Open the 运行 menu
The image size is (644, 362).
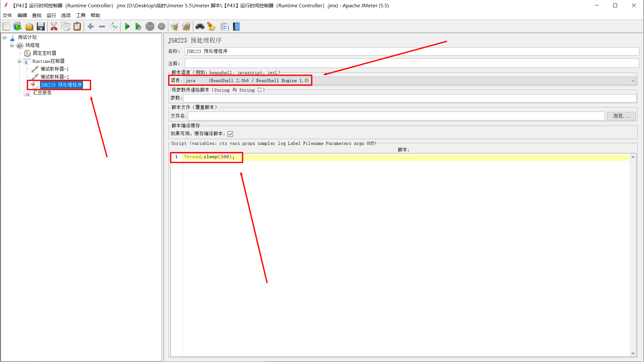point(51,15)
